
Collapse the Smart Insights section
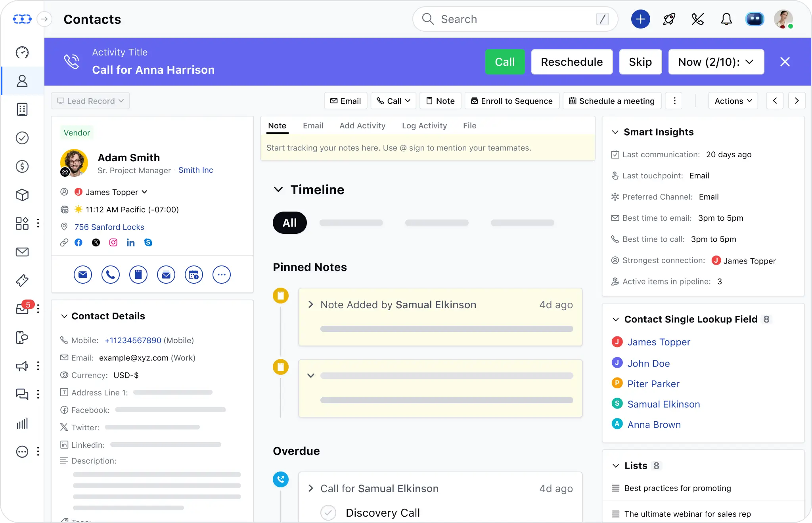[615, 132]
